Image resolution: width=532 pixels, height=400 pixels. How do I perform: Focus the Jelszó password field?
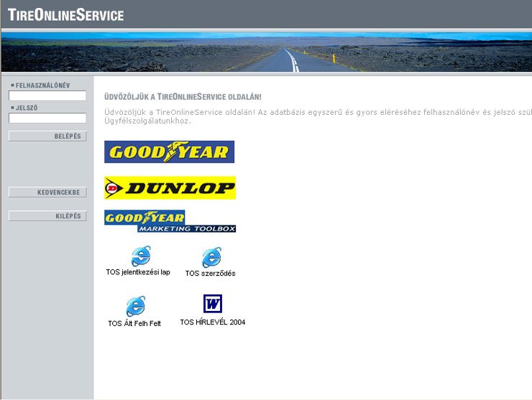click(x=47, y=118)
